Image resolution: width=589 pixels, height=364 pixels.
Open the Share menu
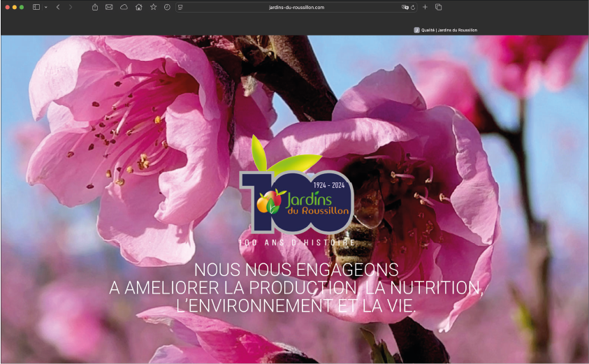[95, 7]
